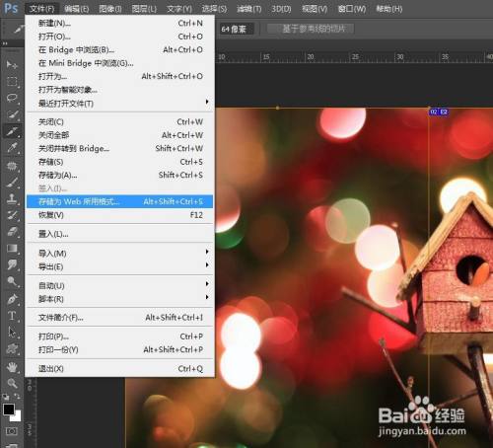Click the Photoshop Ps logo
The width and height of the screenshot is (493, 448).
point(11,7)
